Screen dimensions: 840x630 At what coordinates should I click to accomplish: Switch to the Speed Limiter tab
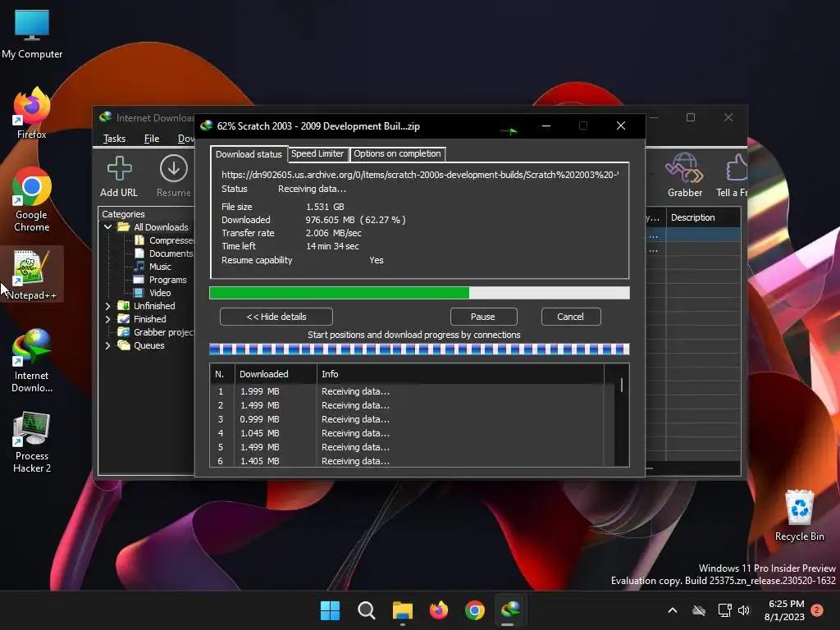click(317, 153)
